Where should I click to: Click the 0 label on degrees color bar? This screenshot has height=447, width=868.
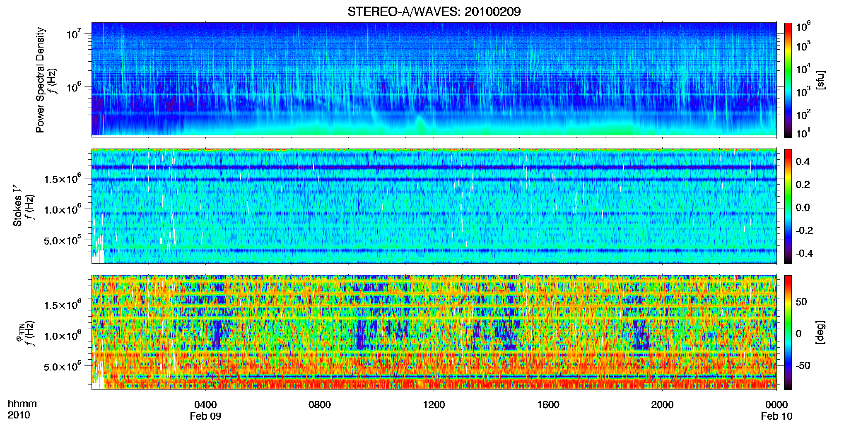798,334
